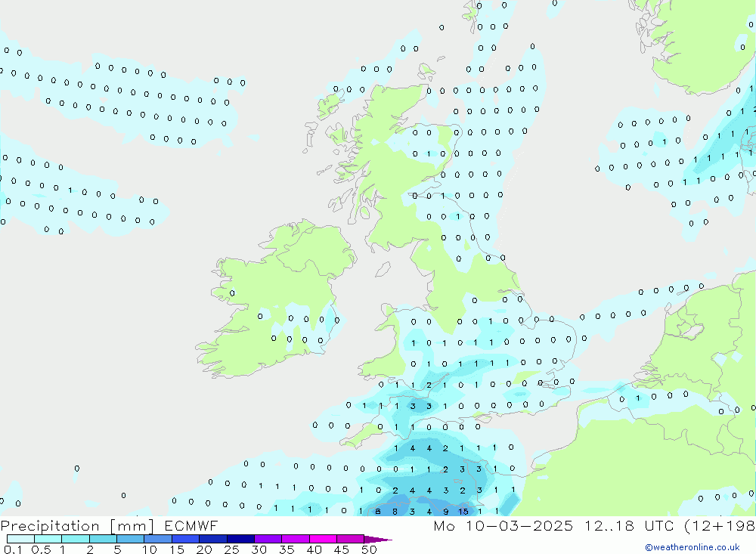The width and height of the screenshot is (756, 554).
Task: Click the '9' precipitation value on the map
Action: pyautogui.click(x=445, y=512)
